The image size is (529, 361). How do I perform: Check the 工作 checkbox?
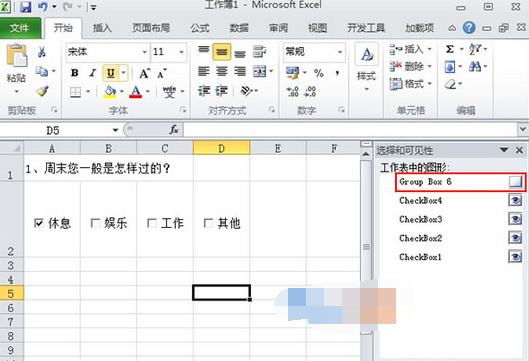point(152,223)
